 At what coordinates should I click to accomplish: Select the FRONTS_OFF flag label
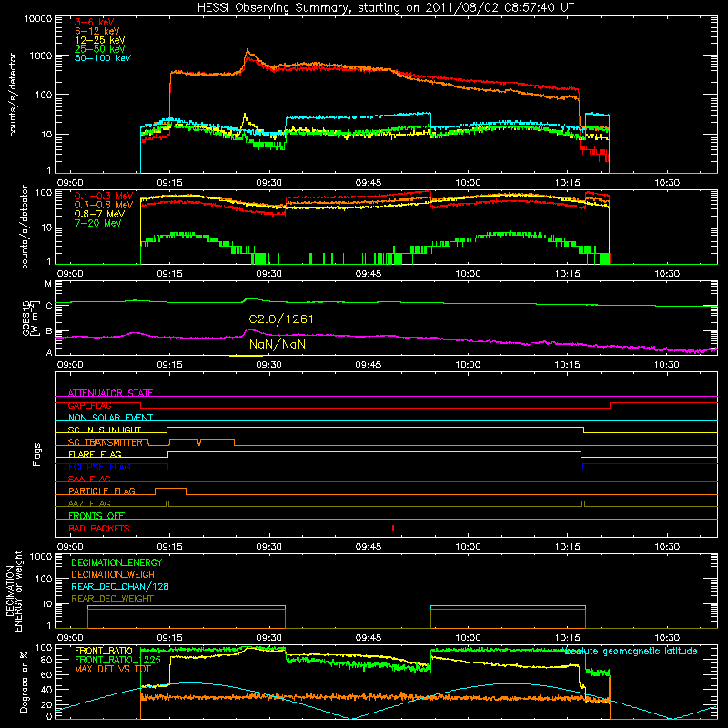pos(96,515)
